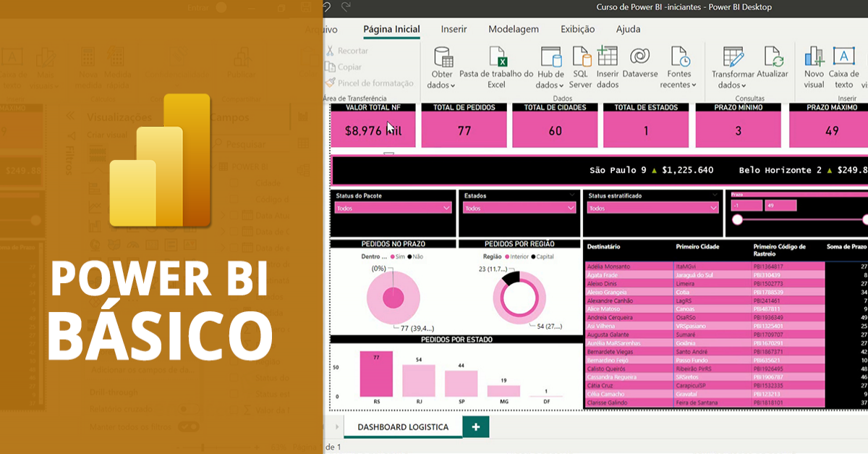Click the Redo arrow in title bar
868x454 pixels.
346,7
